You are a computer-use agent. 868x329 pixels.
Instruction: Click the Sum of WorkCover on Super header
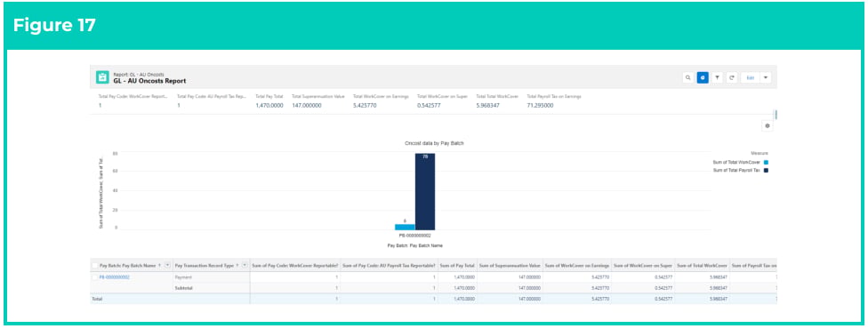pos(643,266)
